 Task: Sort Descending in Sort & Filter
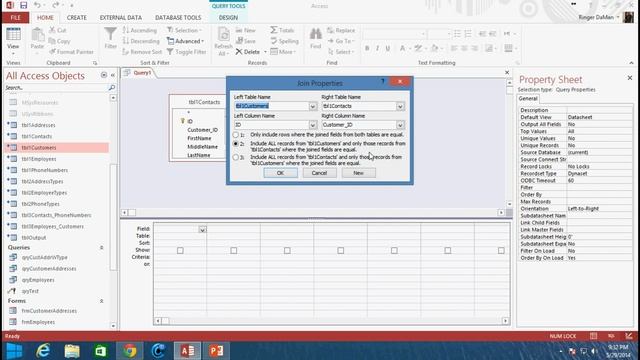tap(141, 41)
